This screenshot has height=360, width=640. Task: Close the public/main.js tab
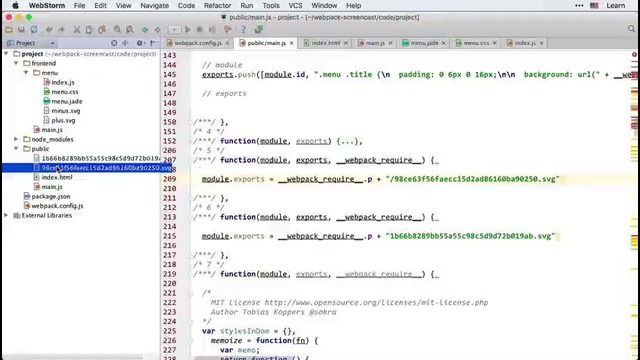pyautogui.click(x=291, y=43)
